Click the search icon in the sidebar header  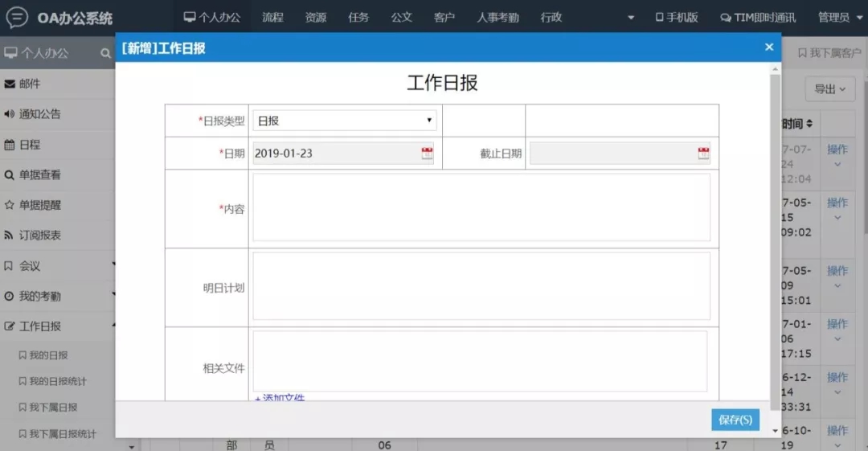[105, 54]
